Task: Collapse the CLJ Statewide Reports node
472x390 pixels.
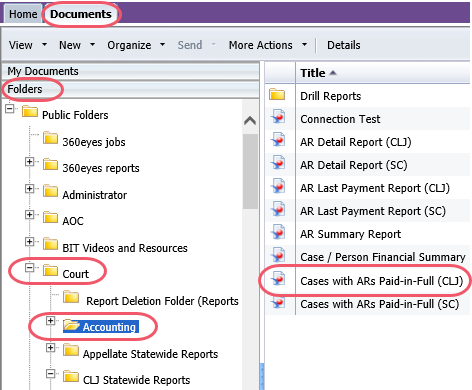Action: click(x=50, y=374)
